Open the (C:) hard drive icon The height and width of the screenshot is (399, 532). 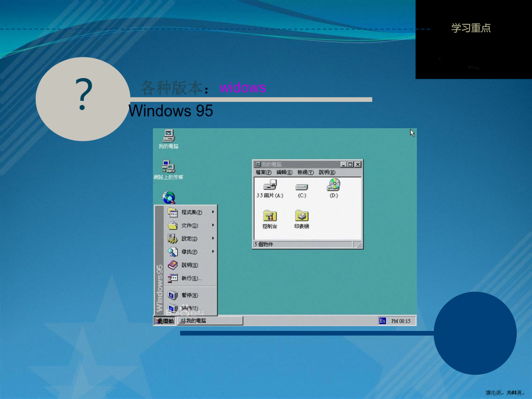tap(302, 191)
